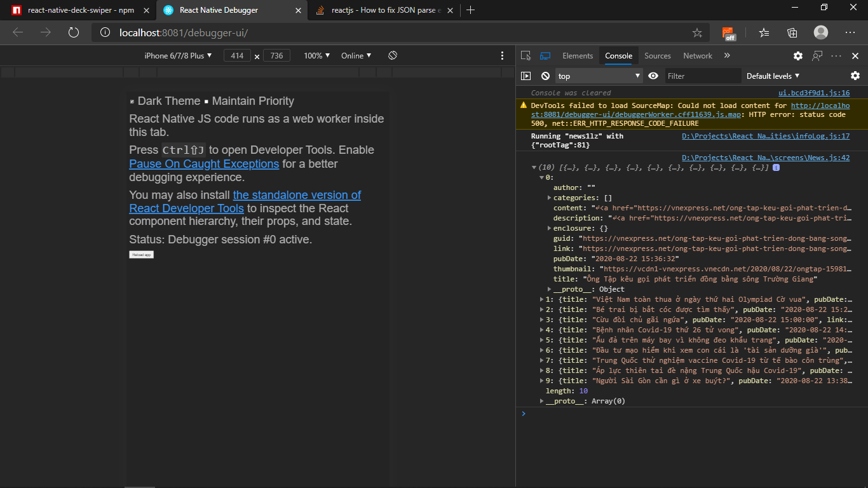Click the extension icon labeled off
This screenshot has height=488, width=868.
[729, 33]
